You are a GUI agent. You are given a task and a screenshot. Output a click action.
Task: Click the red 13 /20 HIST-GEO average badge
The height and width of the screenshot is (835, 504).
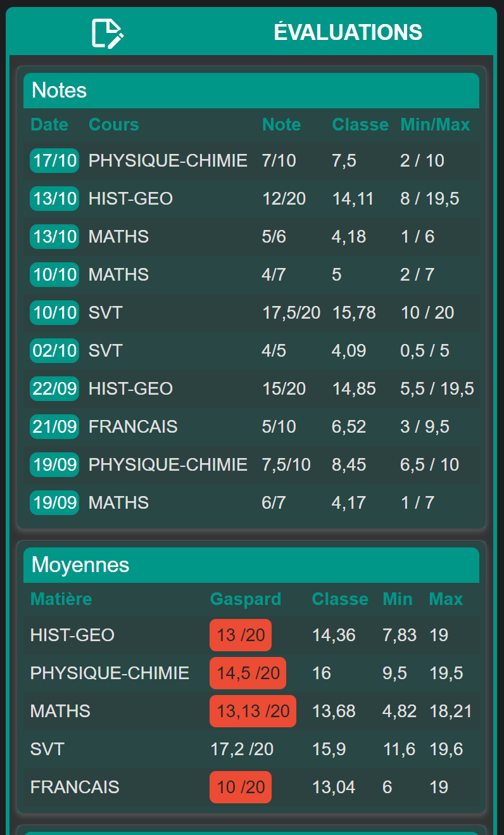(x=241, y=635)
